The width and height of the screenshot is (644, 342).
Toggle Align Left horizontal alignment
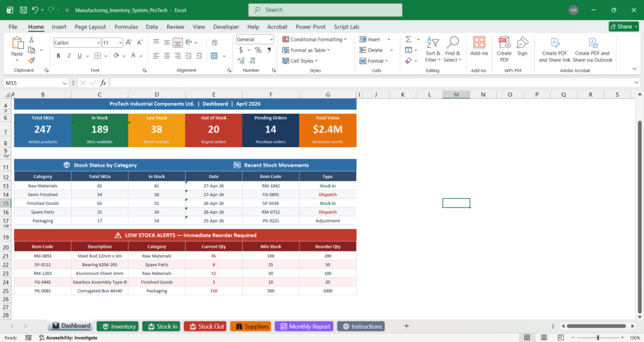156,55
